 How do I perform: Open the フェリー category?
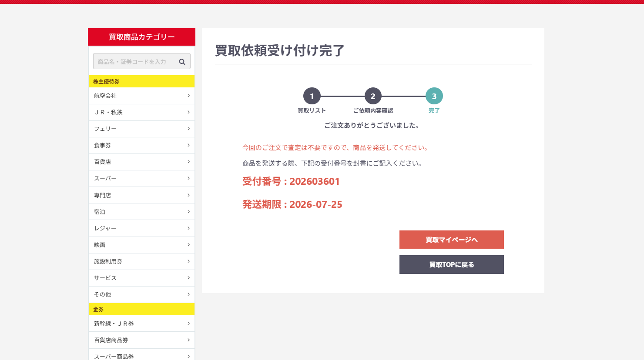click(141, 129)
